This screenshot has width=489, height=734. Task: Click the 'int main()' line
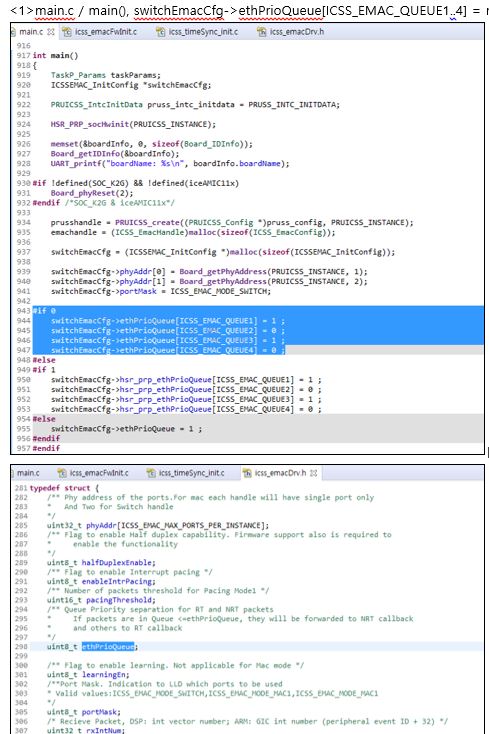click(55, 55)
